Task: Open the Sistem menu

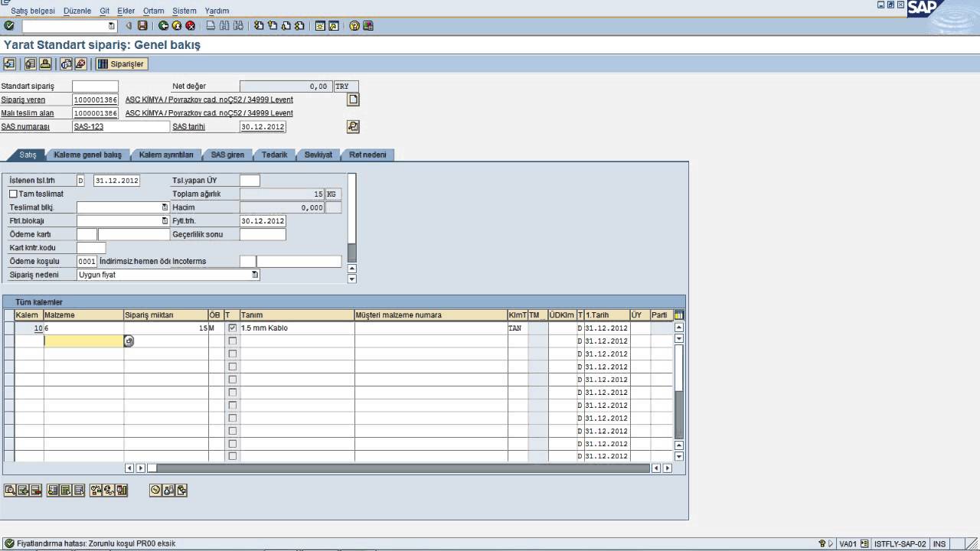Action: [185, 11]
